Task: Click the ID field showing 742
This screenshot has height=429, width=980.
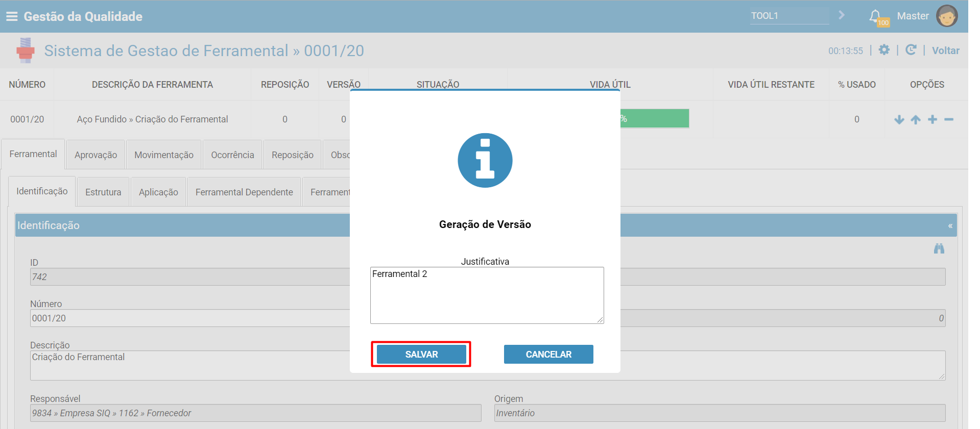Action: [x=190, y=277]
